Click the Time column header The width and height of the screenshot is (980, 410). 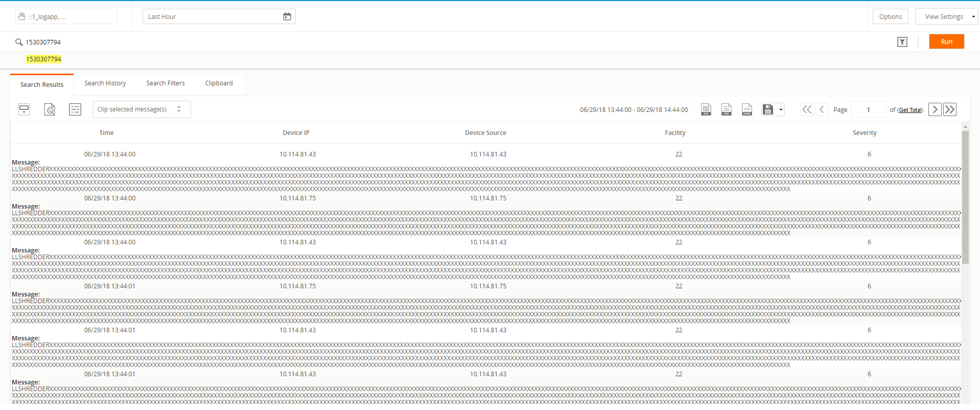[x=106, y=133]
